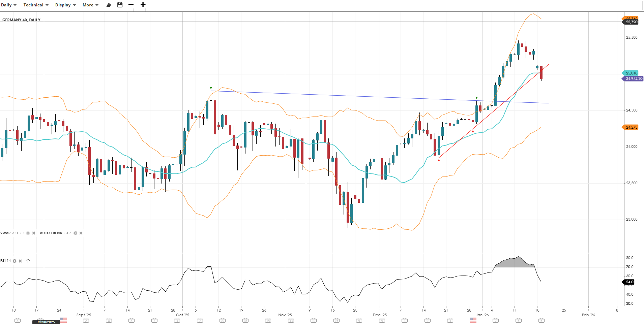Image resolution: width=644 pixels, height=324 pixels.
Task: Move RSI panel up with arrow
Action: (x=28, y=261)
